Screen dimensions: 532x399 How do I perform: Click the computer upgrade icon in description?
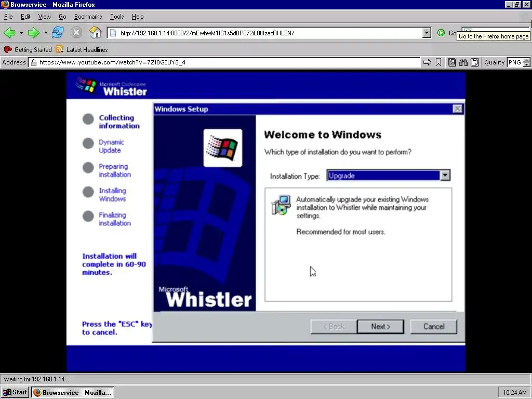(281, 205)
